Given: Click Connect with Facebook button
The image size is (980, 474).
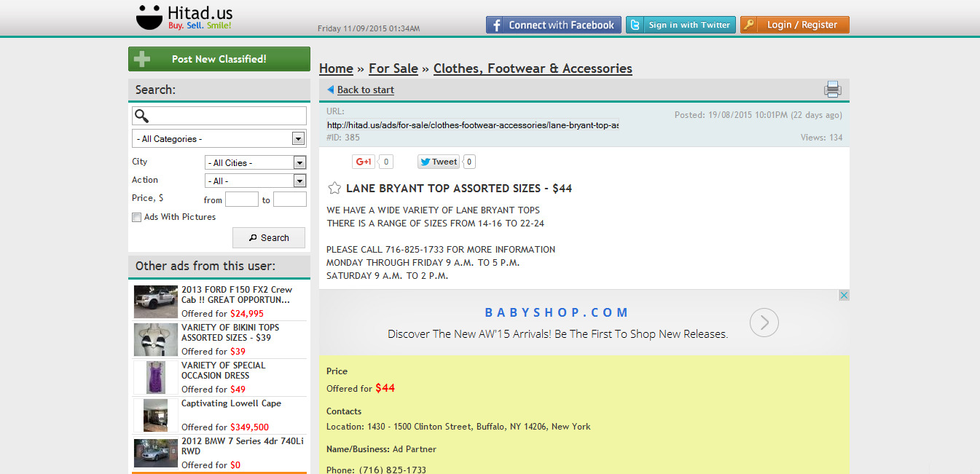Looking at the screenshot, I should 554,25.
